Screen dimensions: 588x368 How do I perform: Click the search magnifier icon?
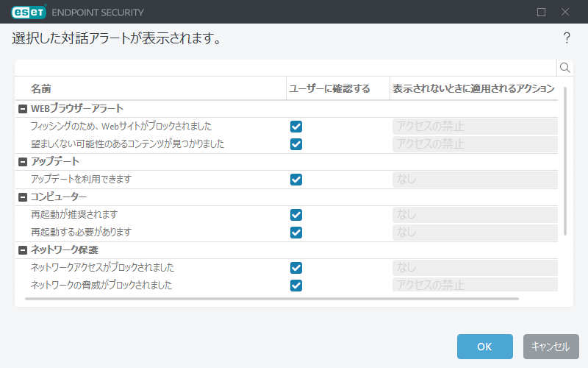click(564, 68)
